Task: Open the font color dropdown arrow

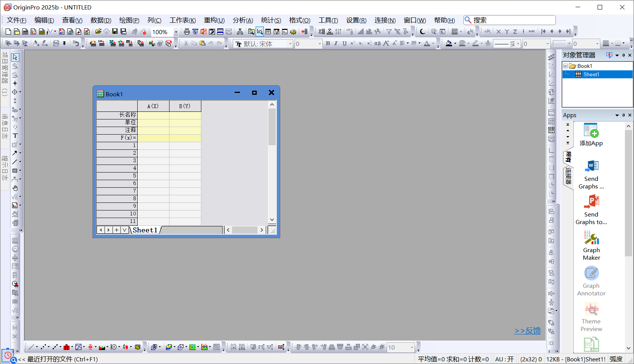Action: point(433,44)
